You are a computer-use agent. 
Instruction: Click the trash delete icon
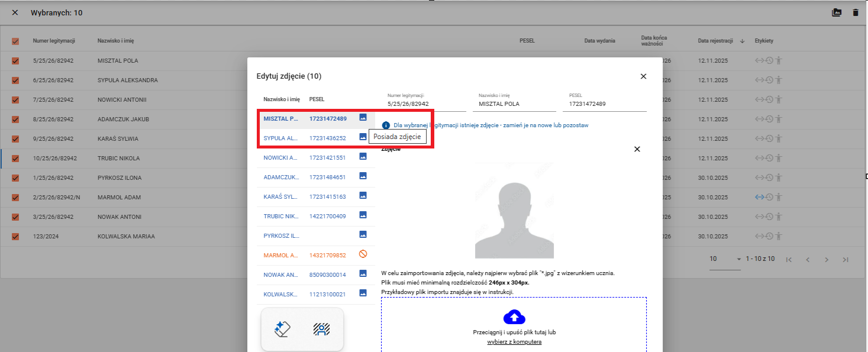point(855,12)
